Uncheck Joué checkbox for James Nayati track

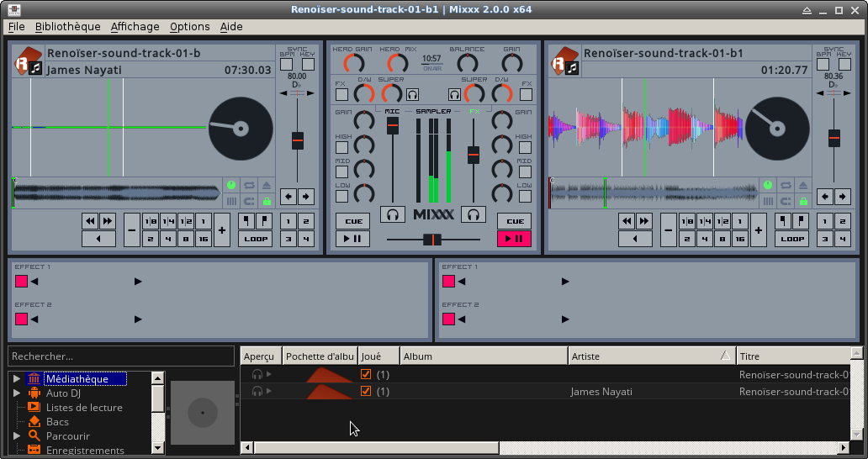point(365,391)
